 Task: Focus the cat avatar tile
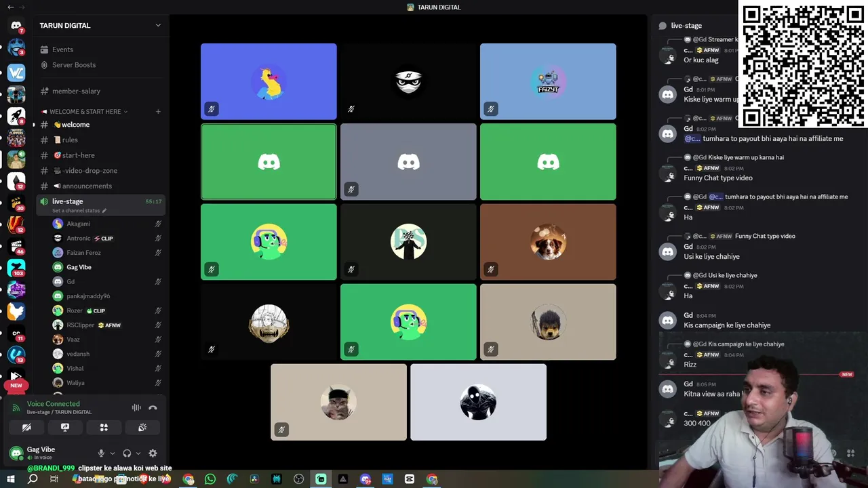pyautogui.click(x=338, y=402)
